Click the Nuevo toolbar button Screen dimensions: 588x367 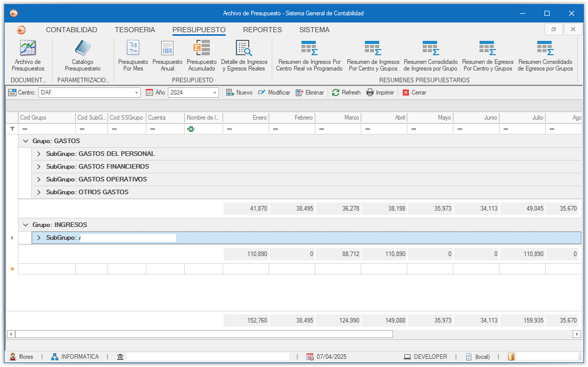(x=239, y=93)
